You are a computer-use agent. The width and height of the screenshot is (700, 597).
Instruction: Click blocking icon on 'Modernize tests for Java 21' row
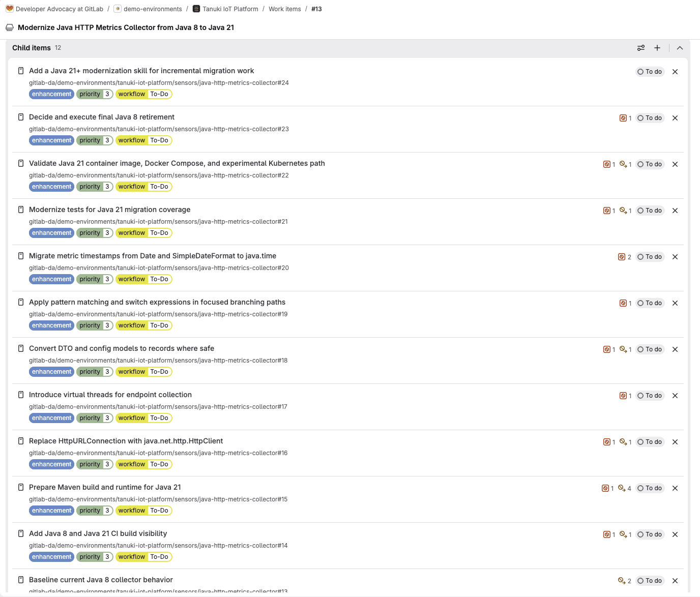coord(623,211)
